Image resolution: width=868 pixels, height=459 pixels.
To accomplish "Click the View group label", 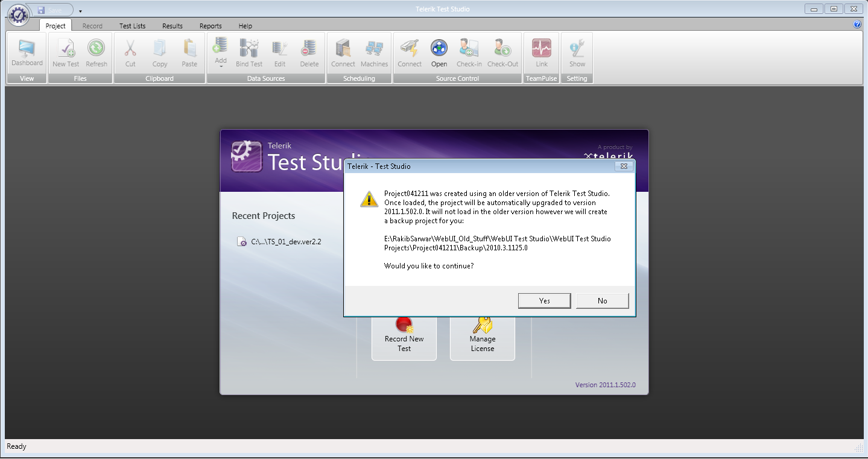I will pyautogui.click(x=27, y=78).
